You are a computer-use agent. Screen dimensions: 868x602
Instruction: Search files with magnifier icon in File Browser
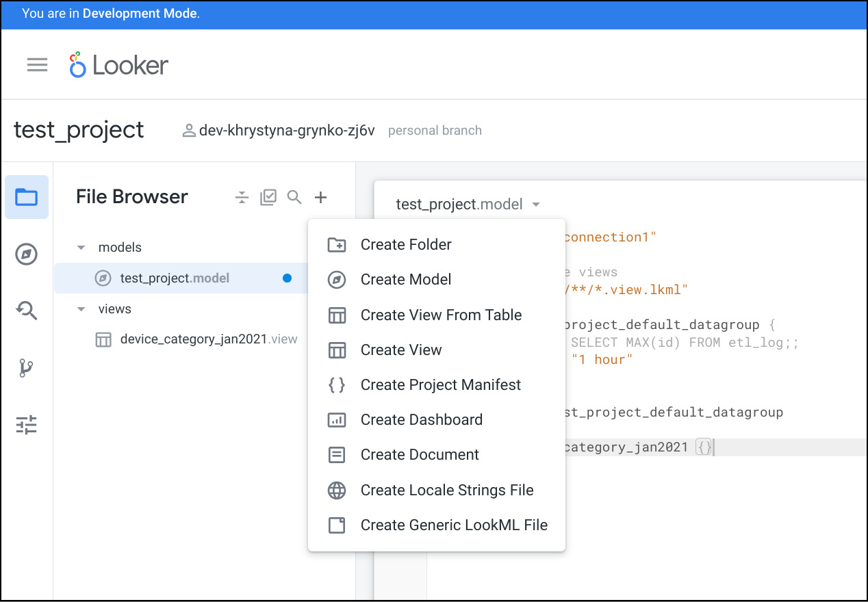294,198
